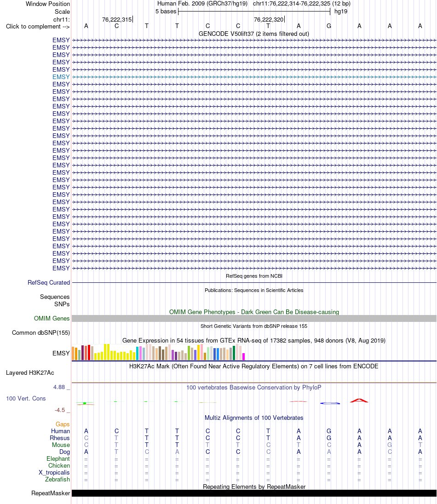The width and height of the screenshot is (437, 504).
Task: Click the orange 'Gaps' row label
Action: [63, 424]
